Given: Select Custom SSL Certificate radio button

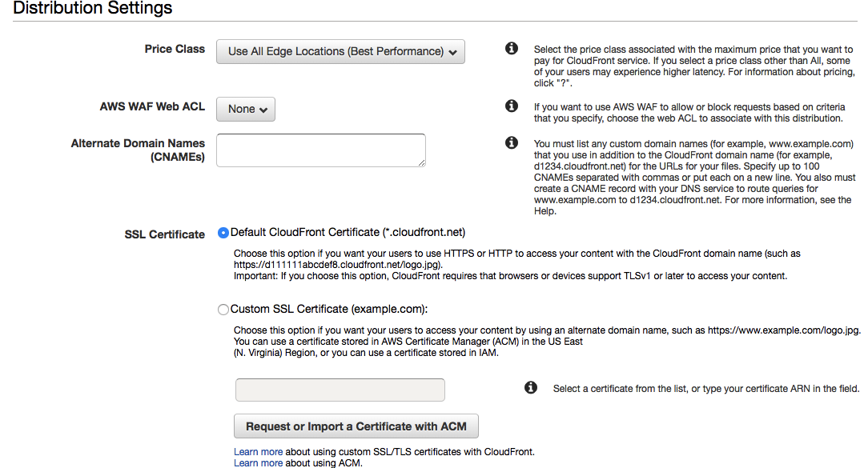Looking at the screenshot, I should [x=223, y=310].
